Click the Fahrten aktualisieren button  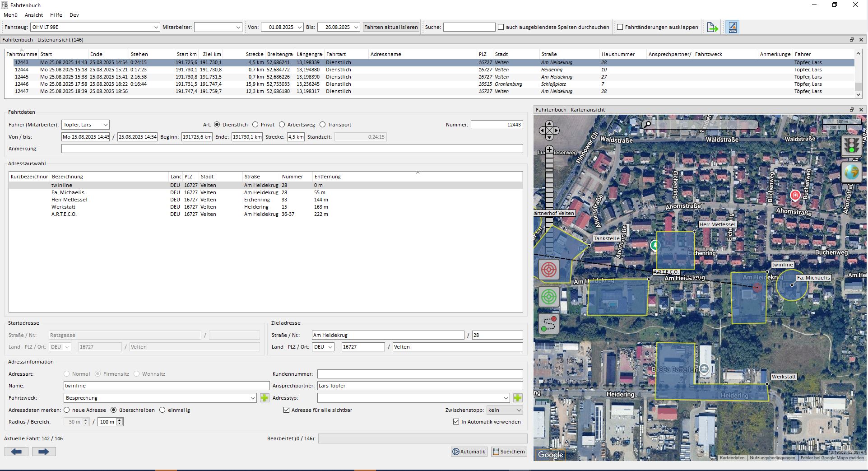pos(391,27)
